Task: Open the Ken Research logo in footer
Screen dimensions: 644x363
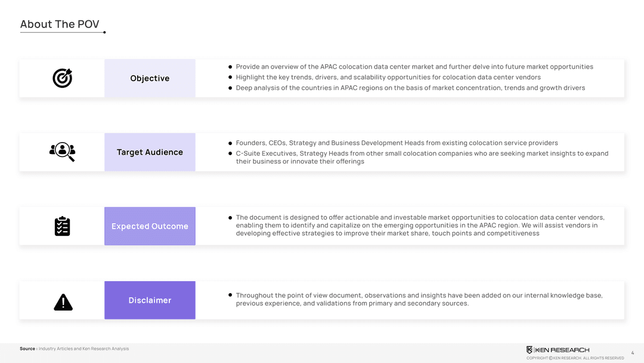Action: (558, 350)
